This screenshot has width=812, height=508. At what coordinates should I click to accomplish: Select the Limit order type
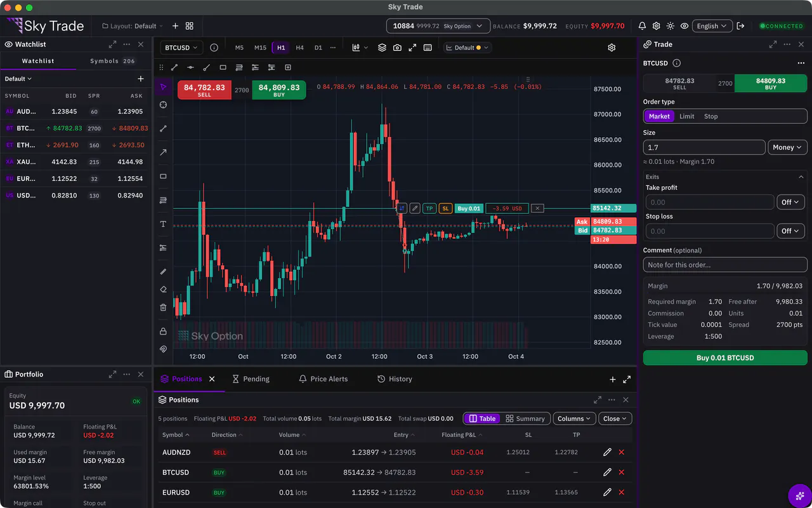click(x=687, y=116)
